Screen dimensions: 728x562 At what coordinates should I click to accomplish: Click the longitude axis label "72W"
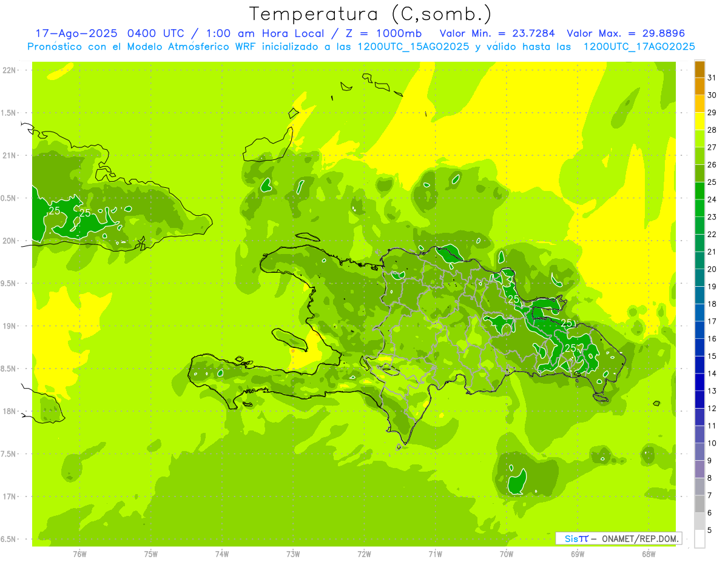pos(364,554)
